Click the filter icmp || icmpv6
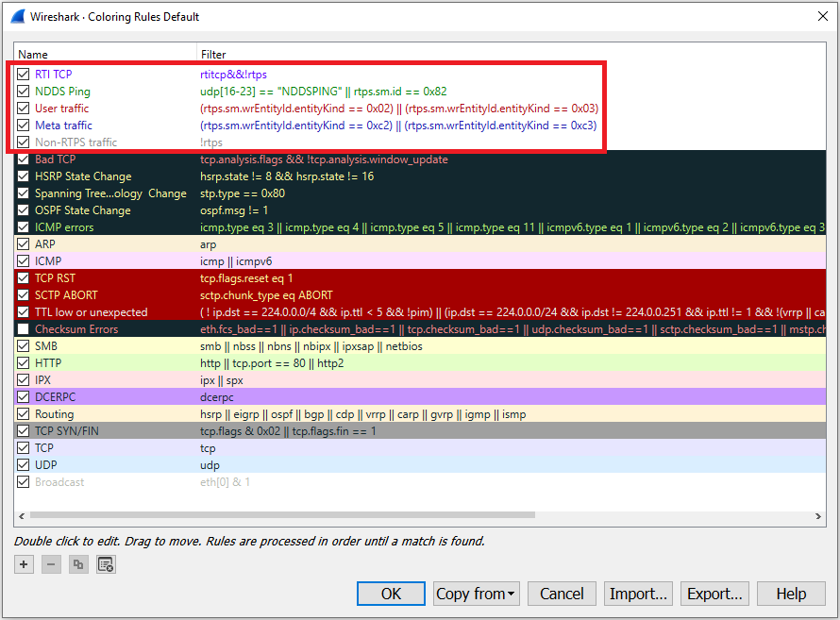This screenshot has width=840, height=620. (236, 261)
